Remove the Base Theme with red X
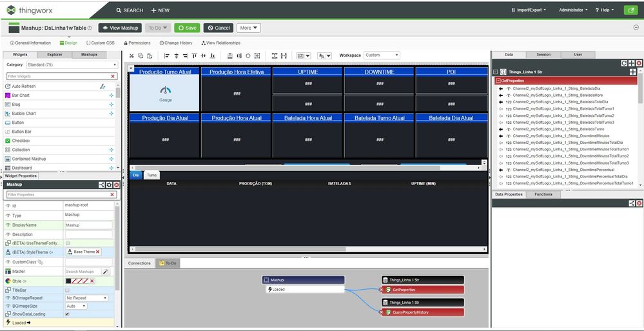 98,252
